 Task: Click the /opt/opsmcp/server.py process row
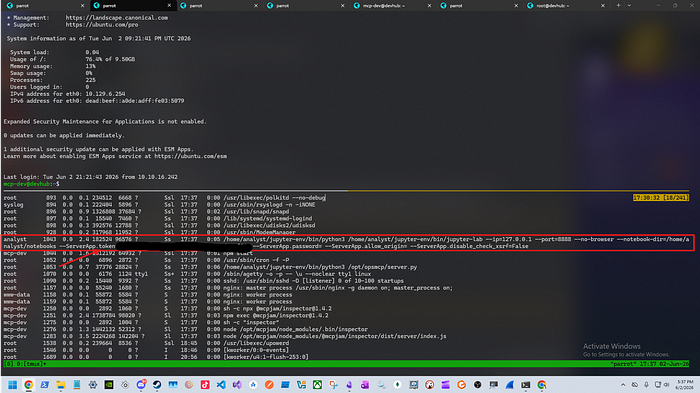[210, 267]
